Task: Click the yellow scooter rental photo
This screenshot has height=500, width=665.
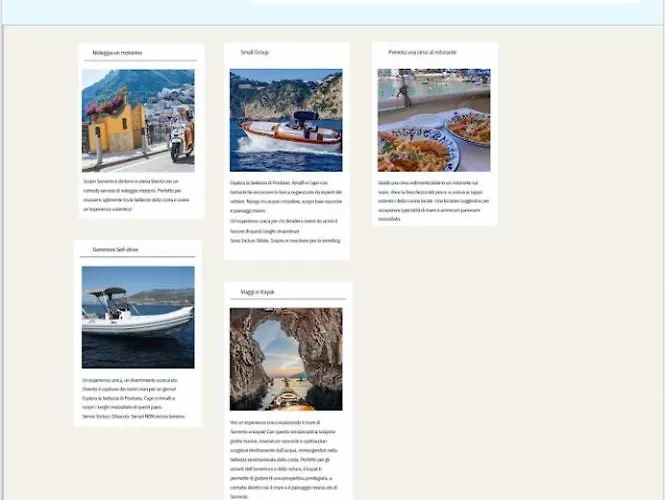Action: [x=138, y=119]
